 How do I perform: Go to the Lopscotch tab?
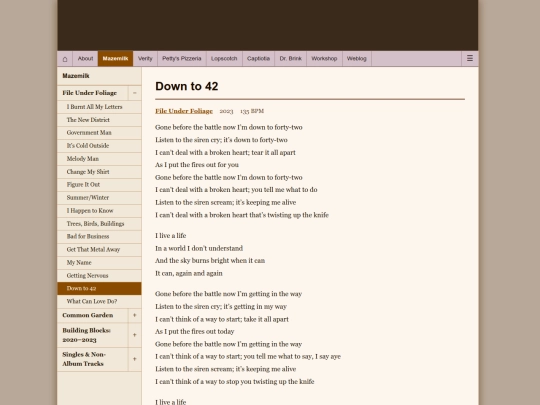pos(224,59)
